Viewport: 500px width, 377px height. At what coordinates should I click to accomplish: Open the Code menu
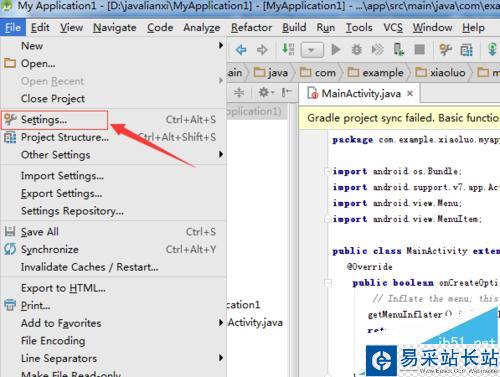(x=160, y=28)
